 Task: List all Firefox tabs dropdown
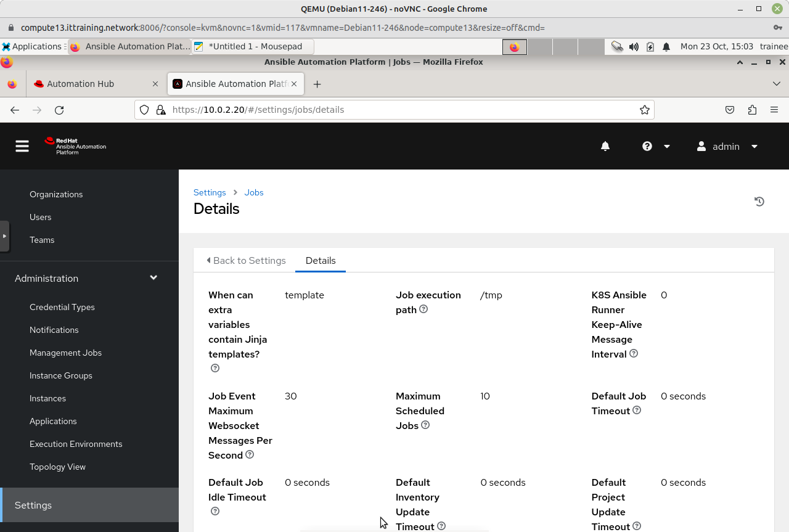point(776,84)
